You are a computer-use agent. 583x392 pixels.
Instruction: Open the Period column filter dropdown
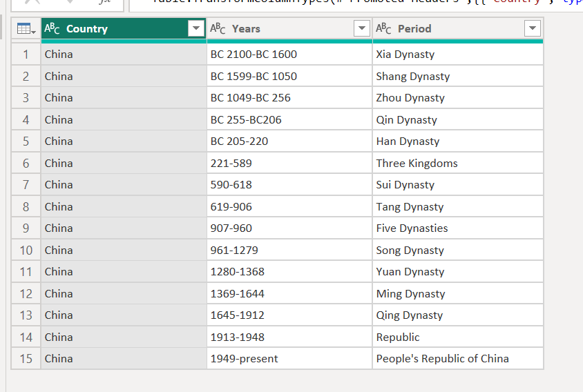tap(533, 28)
